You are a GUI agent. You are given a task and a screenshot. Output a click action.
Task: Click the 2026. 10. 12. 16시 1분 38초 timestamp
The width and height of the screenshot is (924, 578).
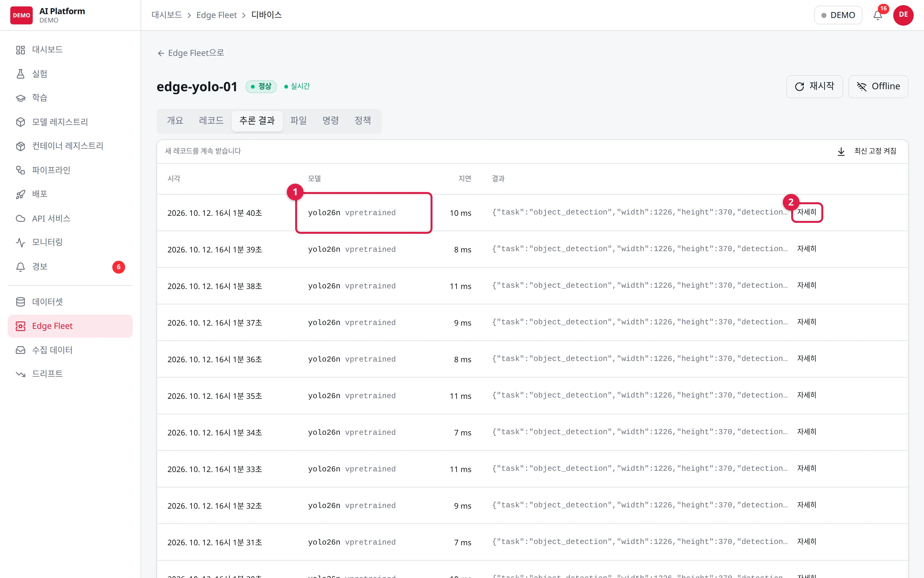point(215,286)
